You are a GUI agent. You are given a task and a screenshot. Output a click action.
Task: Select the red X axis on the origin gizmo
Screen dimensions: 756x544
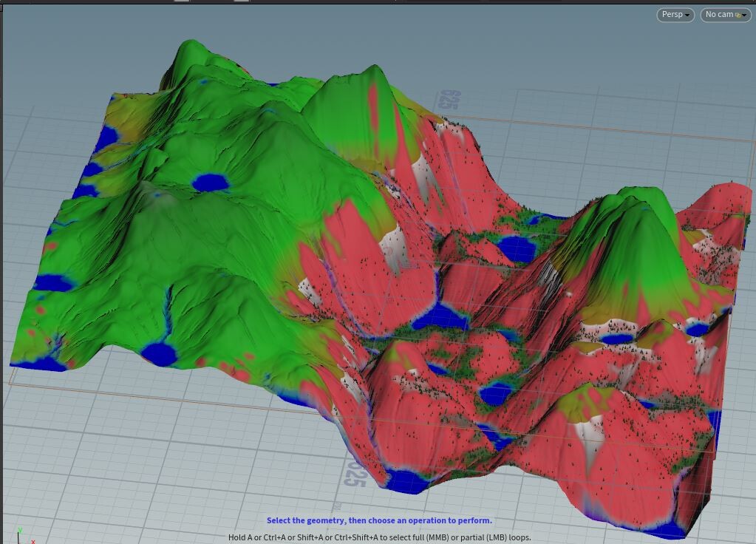click(x=33, y=542)
